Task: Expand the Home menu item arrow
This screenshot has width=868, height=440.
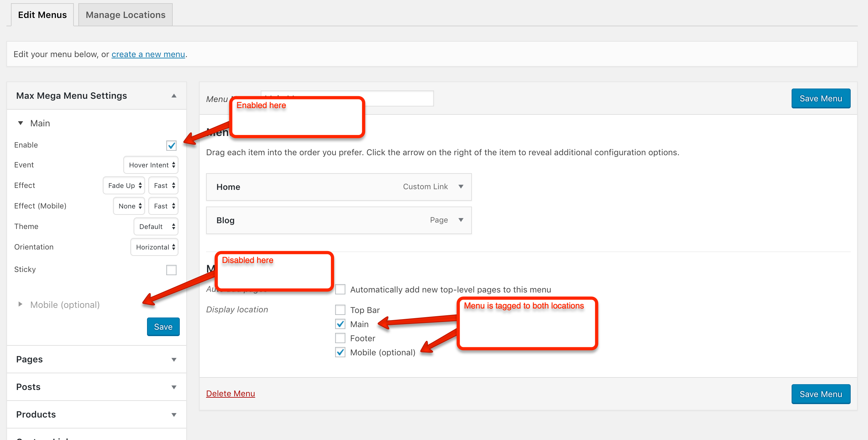Action: click(461, 187)
